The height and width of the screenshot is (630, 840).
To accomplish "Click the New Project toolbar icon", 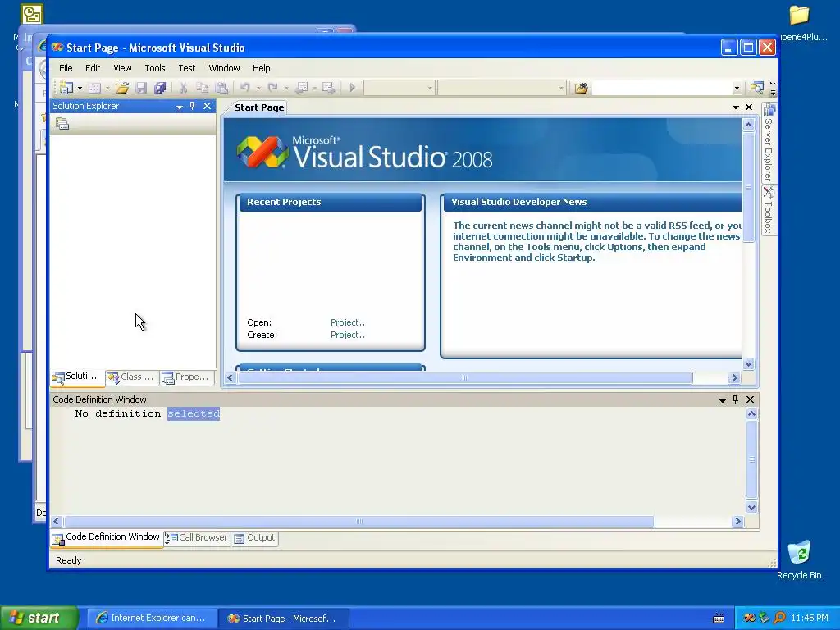I will click(66, 88).
